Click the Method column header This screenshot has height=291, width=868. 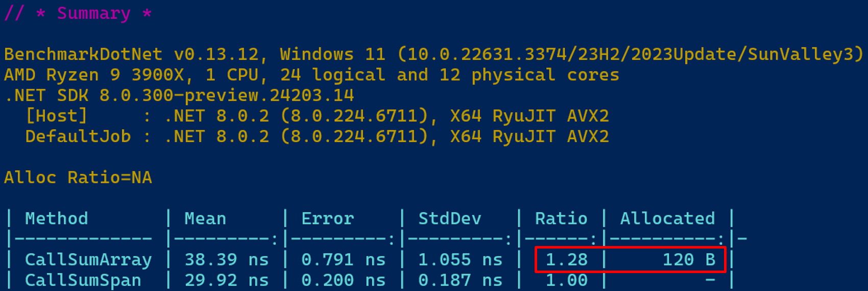pyautogui.click(x=57, y=219)
